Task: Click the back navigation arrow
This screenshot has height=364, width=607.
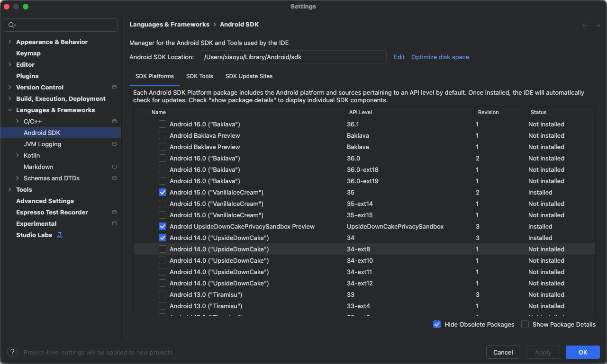Action: [585, 26]
